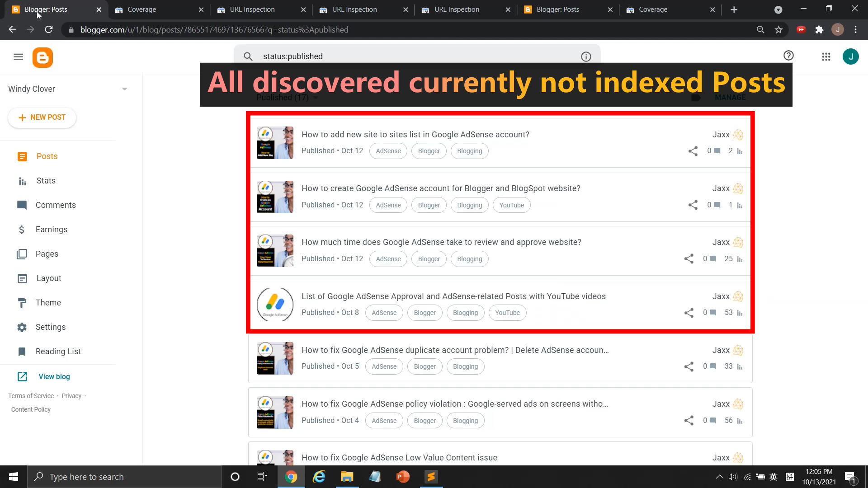Screen dimensions: 868x488
Task: Click the Windy Clover dropdown arrow
Action: [125, 88]
